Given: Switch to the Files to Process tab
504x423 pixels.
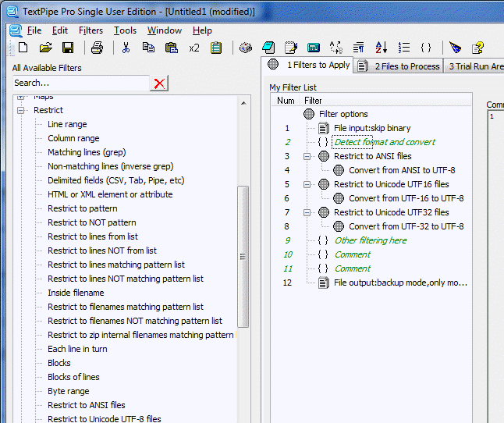Looking at the screenshot, I should point(399,66).
